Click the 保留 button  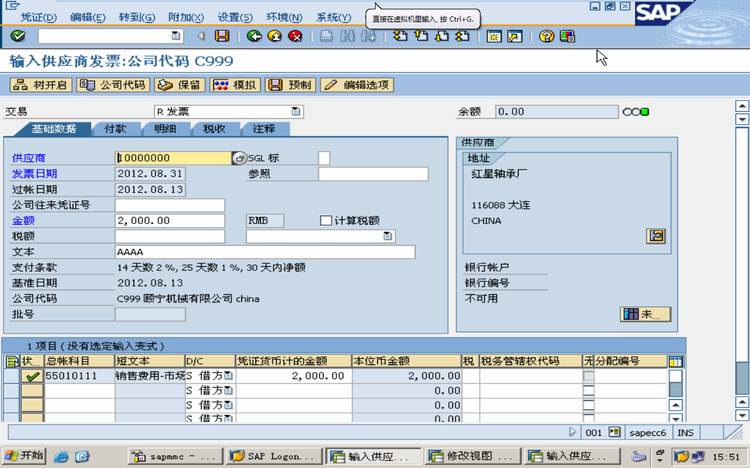pos(179,85)
